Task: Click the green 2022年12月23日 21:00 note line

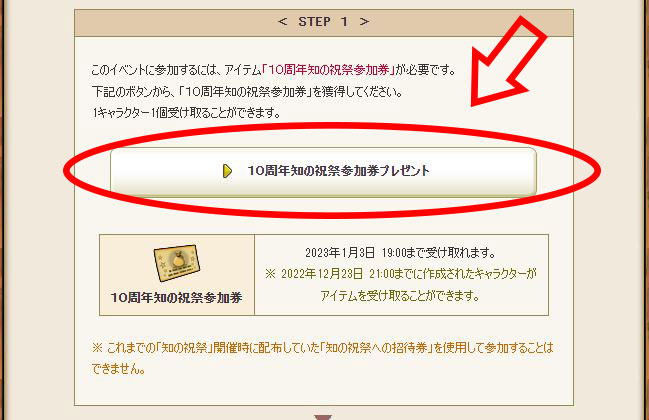Action: [401, 274]
